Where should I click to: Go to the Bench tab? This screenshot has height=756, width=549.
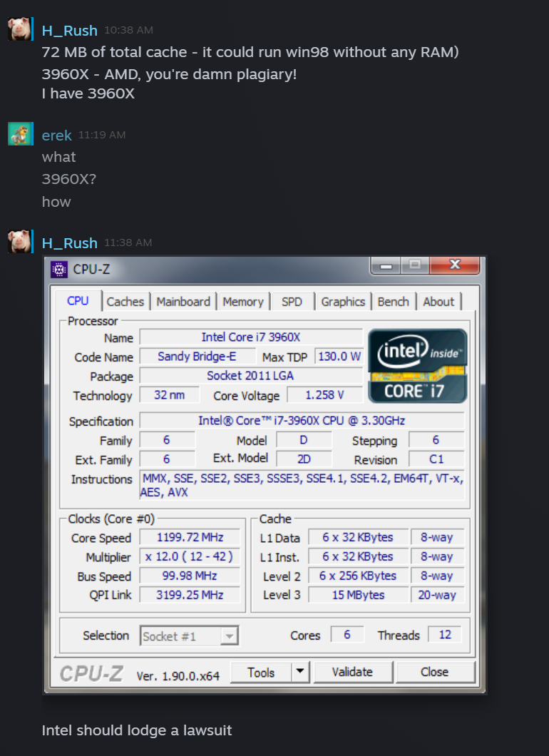click(394, 302)
